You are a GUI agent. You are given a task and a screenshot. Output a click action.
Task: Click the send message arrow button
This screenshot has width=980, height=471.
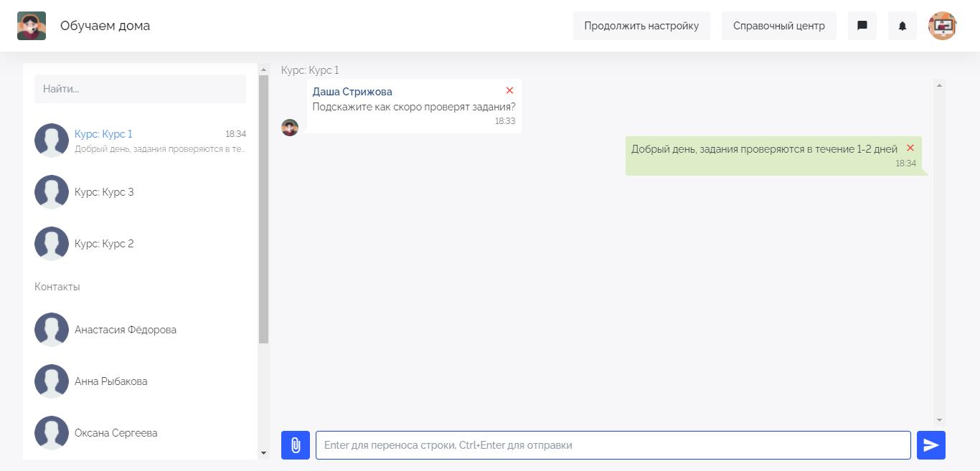(x=931, y=445)
